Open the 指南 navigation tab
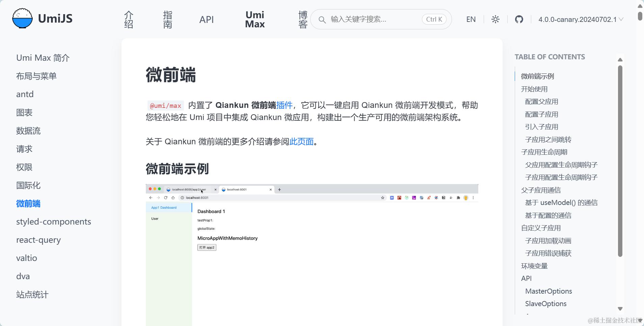 point(168,20)
